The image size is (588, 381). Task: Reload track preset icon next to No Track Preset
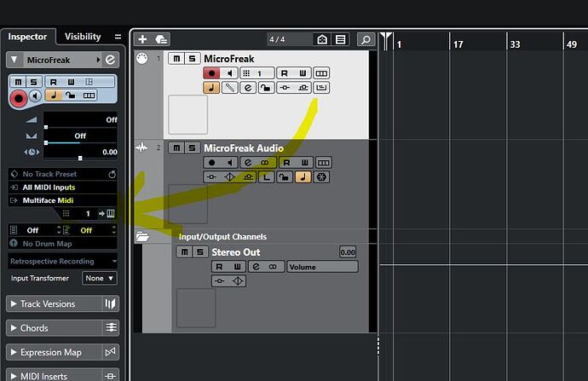pyautogui.click(x=112, y=175)
